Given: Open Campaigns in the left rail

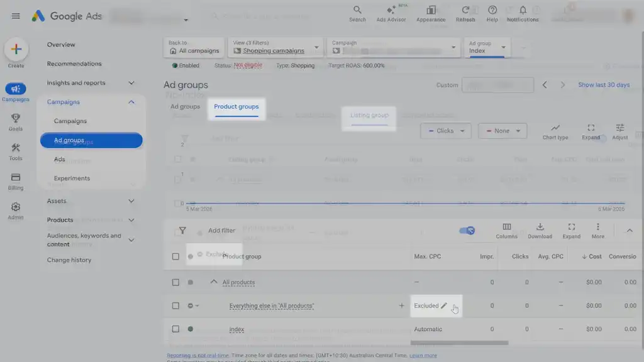Looking at the screenshot, I should pos(16,92).
